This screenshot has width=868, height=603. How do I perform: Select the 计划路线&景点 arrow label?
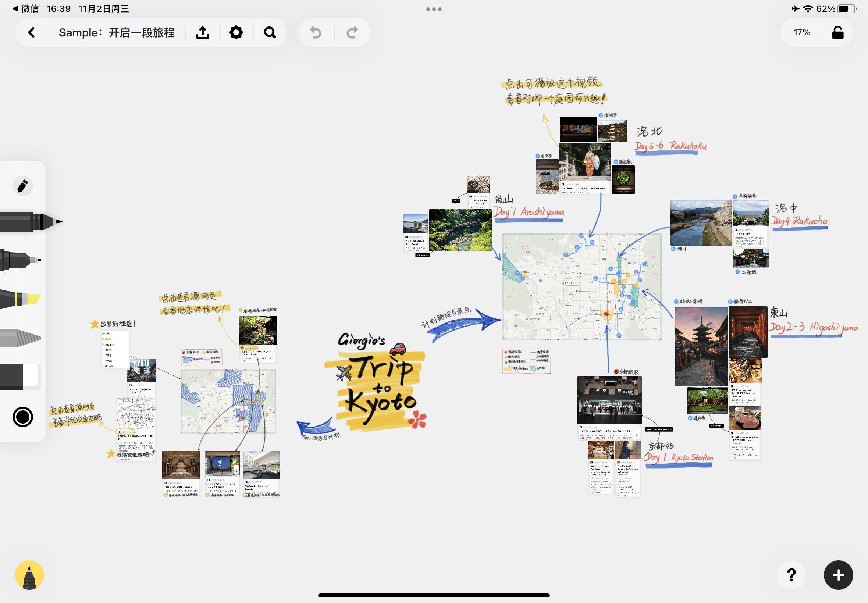pyautogui.click(x=446, y=317)
